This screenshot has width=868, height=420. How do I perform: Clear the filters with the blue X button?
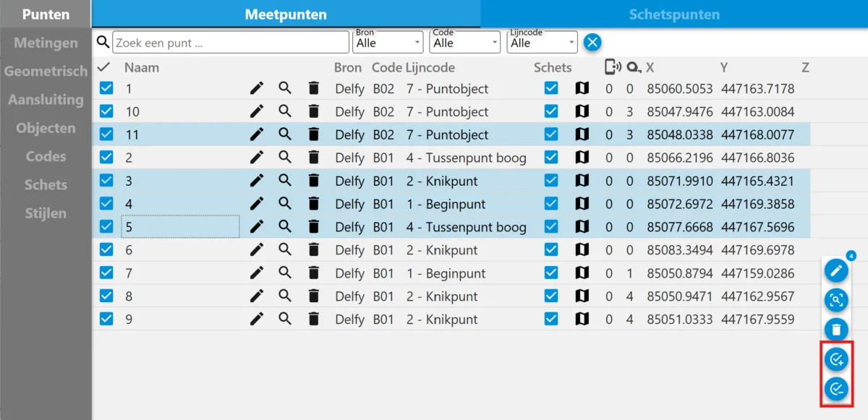[x=592, y=41]
